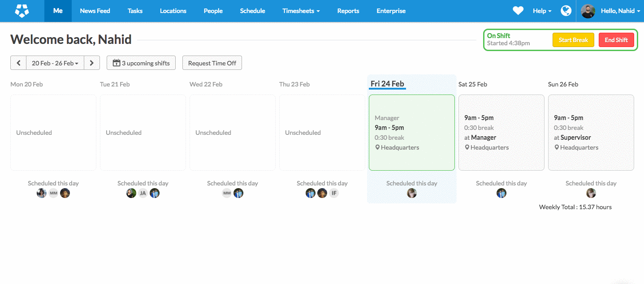This screenshot has width=644, height=284.
Task: Click the white heart icon
Action: 518,11
